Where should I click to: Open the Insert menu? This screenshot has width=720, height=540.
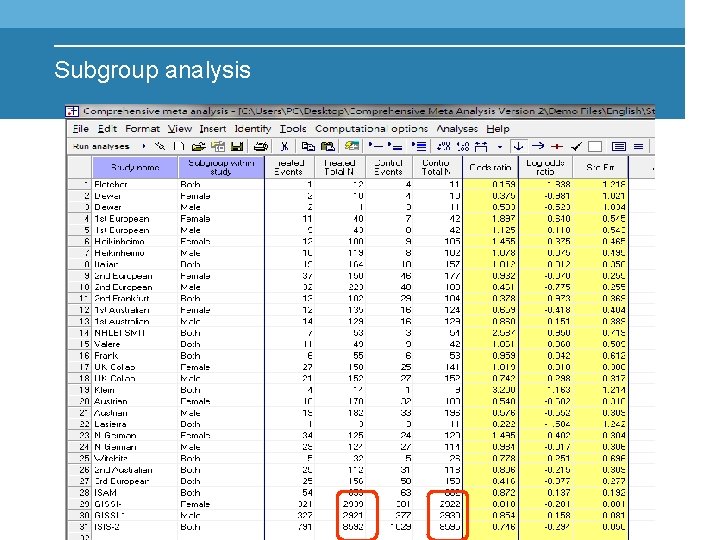pyautogui.click(x=213, y=129)
